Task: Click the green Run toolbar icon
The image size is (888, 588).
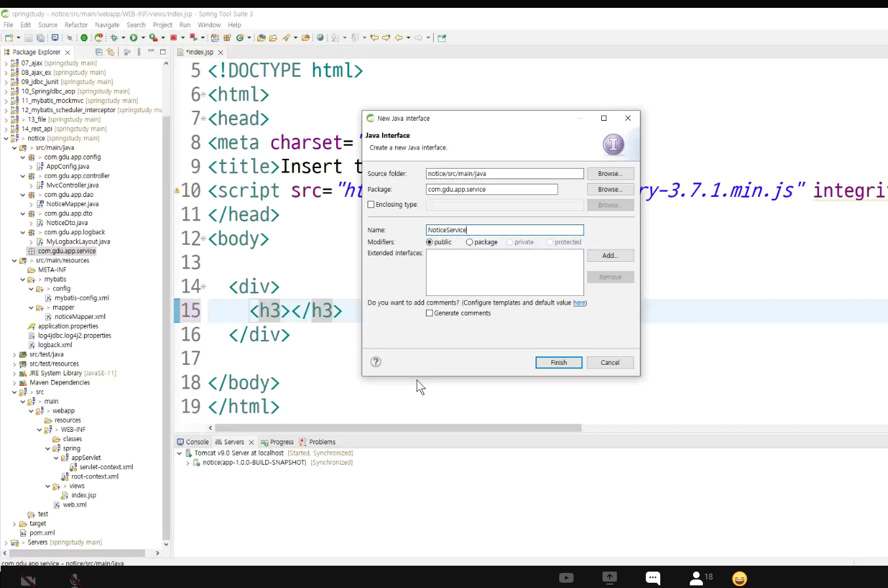Action: point(133,38)
